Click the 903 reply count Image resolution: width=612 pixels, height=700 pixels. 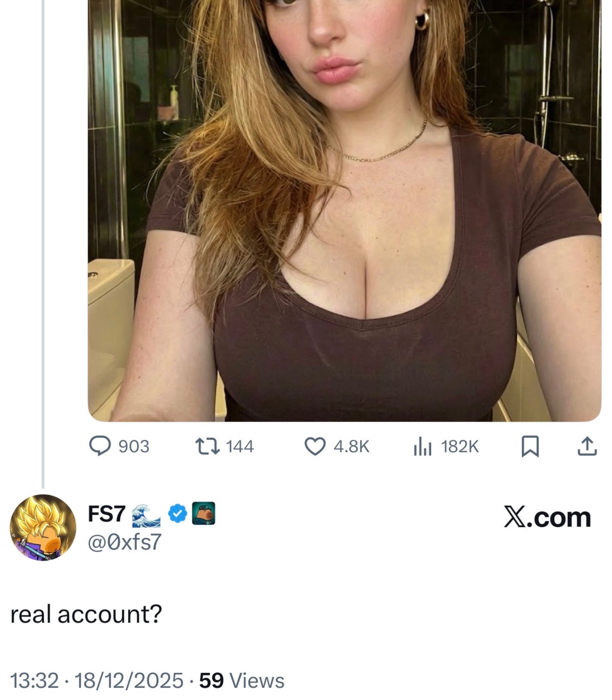pyautogui.click(x=134, y=447)
